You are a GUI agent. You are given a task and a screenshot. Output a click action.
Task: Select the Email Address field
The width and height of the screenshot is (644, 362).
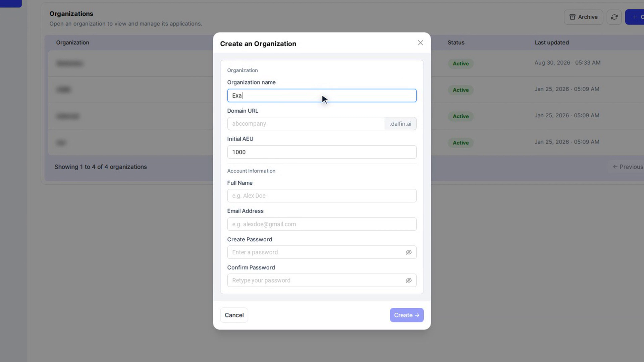click(x=322, y=224)
